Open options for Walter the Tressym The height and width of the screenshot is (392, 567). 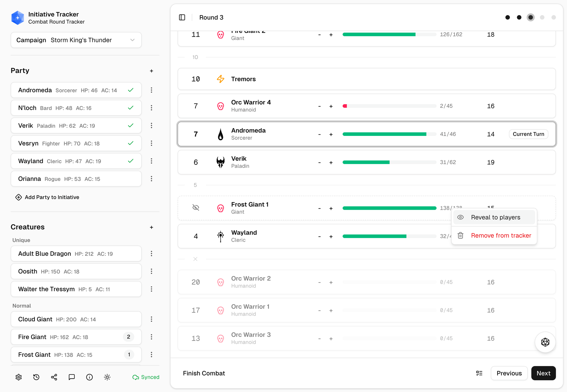pyautogui.click(x=151, y=289)
